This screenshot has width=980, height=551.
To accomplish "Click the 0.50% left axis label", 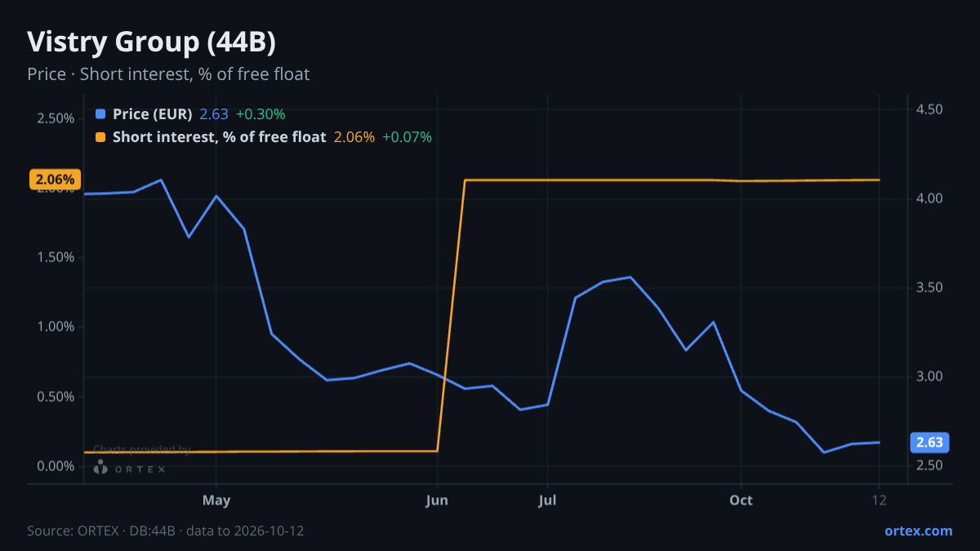I will pyautogui.click(x=55, y=397).
